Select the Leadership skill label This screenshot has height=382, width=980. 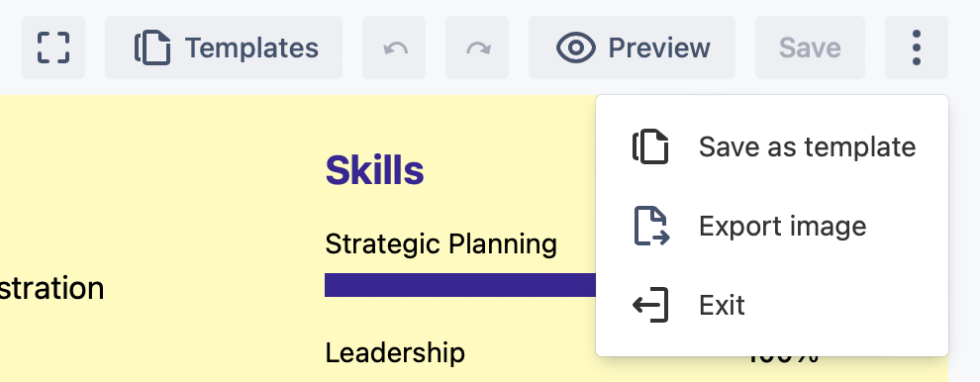pyautogui.click(x=395, y=352)
